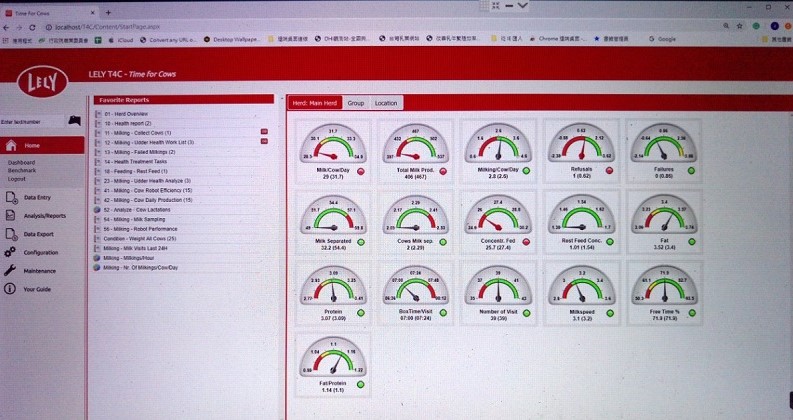This screenshot has height=420, width=793.
Task: Open the Refusals gauge
Action: tap(581, 151)
